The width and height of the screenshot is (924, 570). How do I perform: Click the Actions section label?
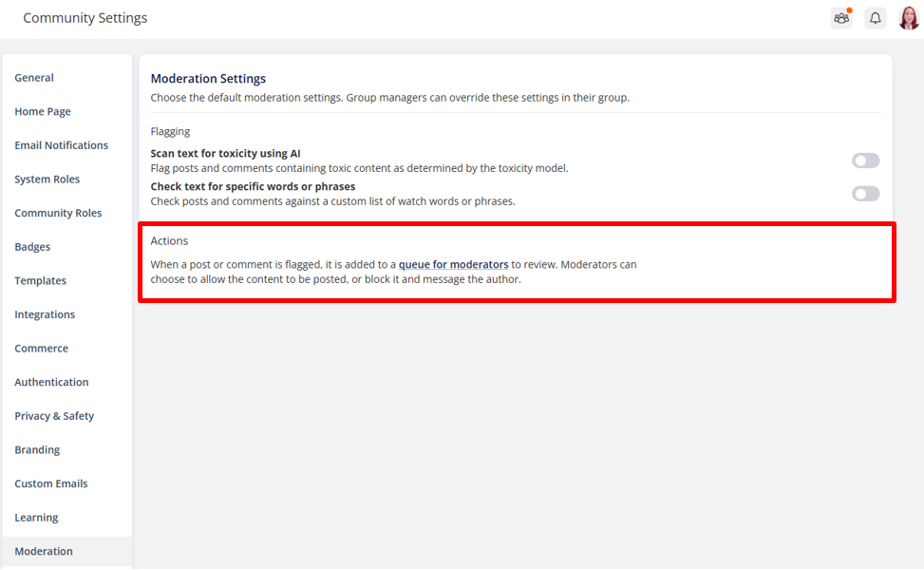(169, 240)
